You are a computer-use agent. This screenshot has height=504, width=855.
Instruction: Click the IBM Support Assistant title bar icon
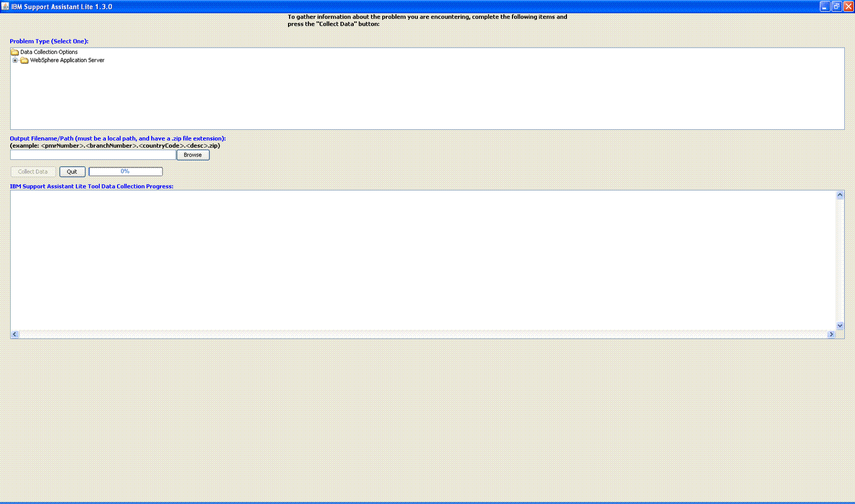point(5,6)
